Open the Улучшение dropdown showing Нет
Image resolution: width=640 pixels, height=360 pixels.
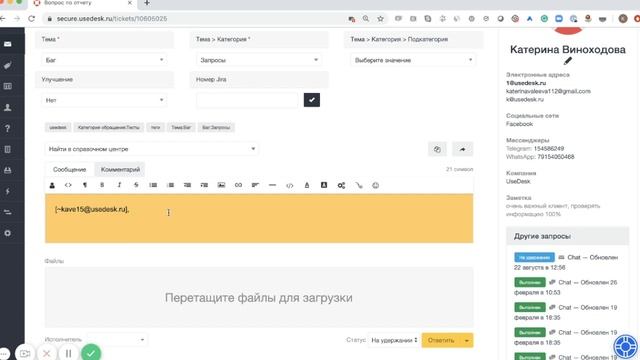click(x=104, y=100)
